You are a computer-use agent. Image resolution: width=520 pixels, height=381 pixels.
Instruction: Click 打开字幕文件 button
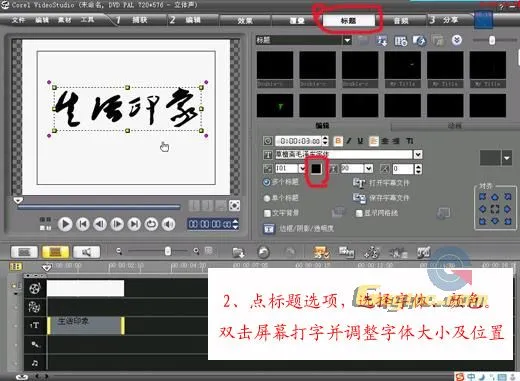[x=381, y=183]
